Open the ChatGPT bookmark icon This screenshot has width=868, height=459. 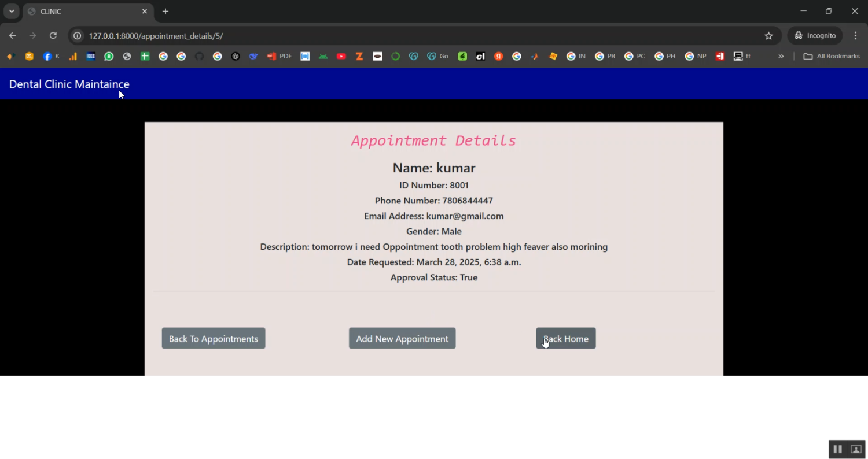[236, 56]
